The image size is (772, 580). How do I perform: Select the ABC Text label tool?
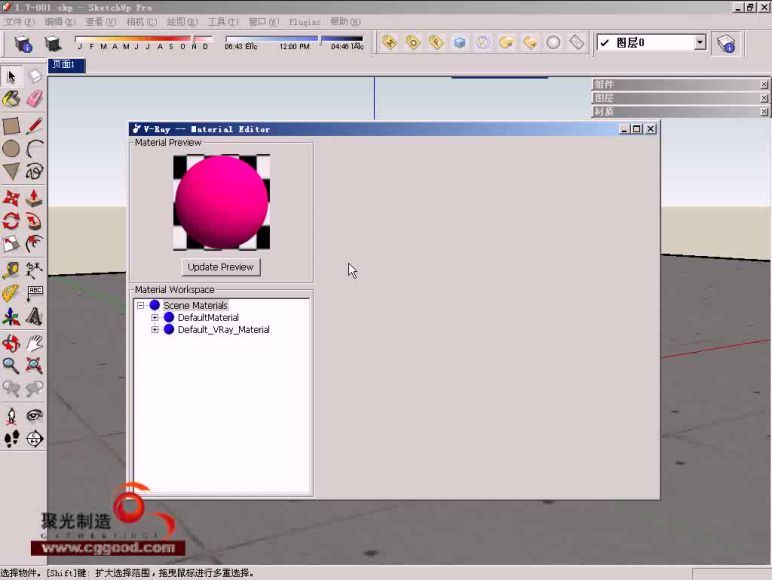(34, 293)
